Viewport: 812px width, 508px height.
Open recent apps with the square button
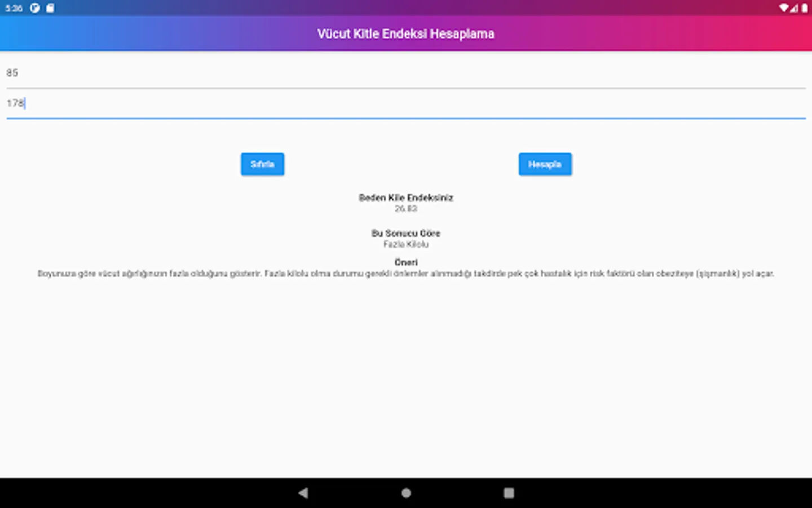pyautogui.click(x=509, y=493)
